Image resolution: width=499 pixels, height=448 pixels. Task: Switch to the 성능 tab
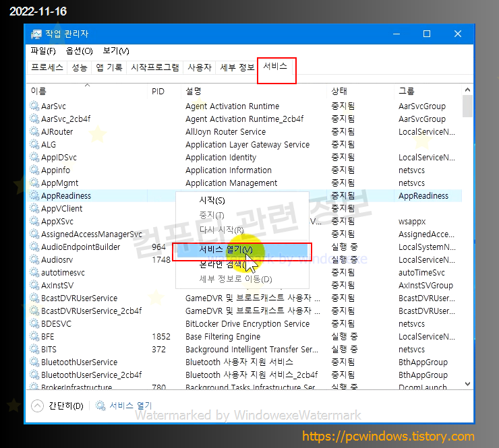(x=80, y=67)
